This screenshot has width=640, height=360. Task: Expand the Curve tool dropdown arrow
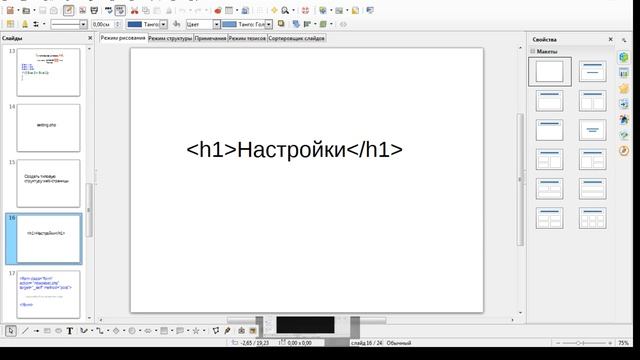(92, 331)
